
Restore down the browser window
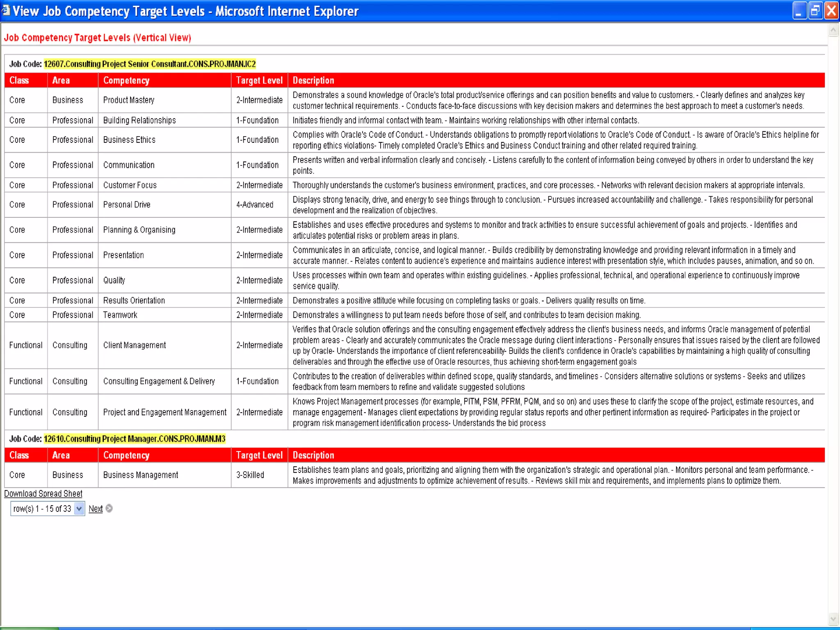[815, 11]
